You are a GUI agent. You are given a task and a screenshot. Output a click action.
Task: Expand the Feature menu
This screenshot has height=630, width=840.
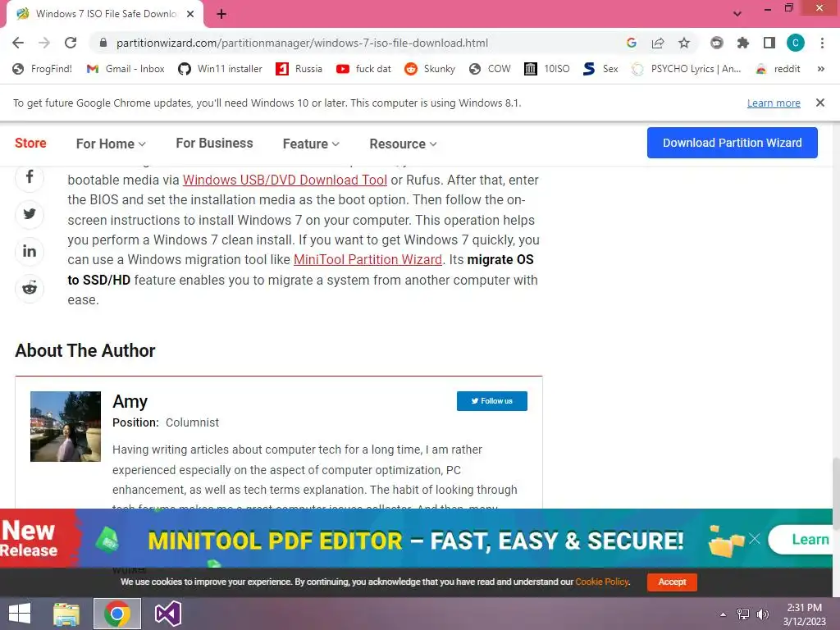[x=311, y=144]
